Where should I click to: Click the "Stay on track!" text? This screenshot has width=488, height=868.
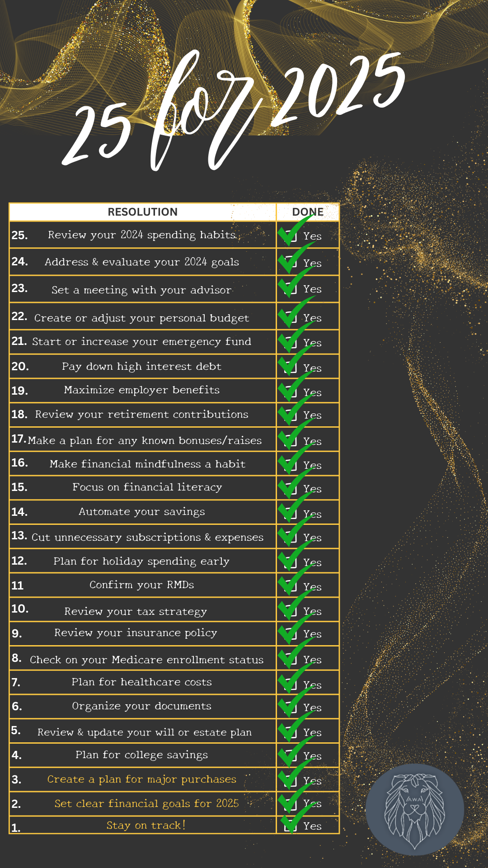[146, 825]
